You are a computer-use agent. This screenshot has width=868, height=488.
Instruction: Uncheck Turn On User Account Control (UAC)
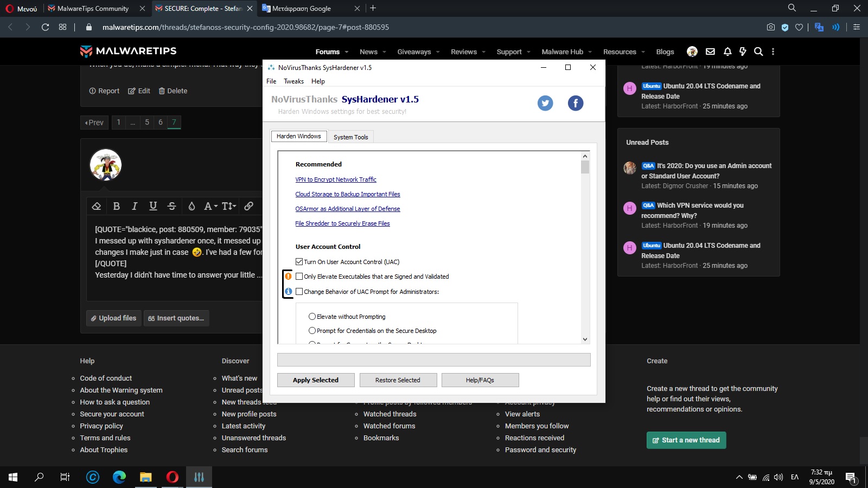tap(299, 262)
